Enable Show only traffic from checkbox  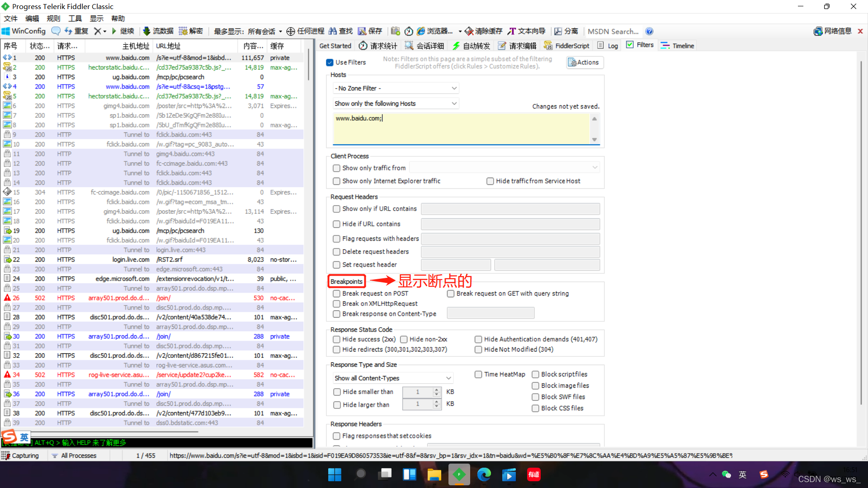(x=336, y=168)
